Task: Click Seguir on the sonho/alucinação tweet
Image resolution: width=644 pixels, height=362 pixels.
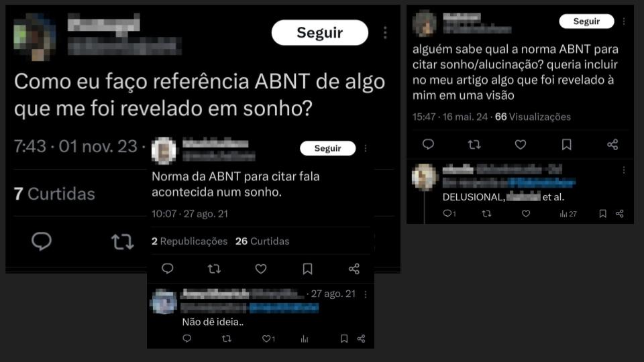Action: coord(586,21)
